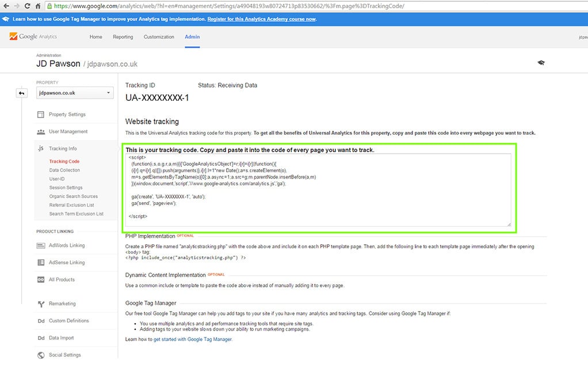Viewport: 588px width, 368px height.
Task: Select the Admin tab
Action: point(192,37)
